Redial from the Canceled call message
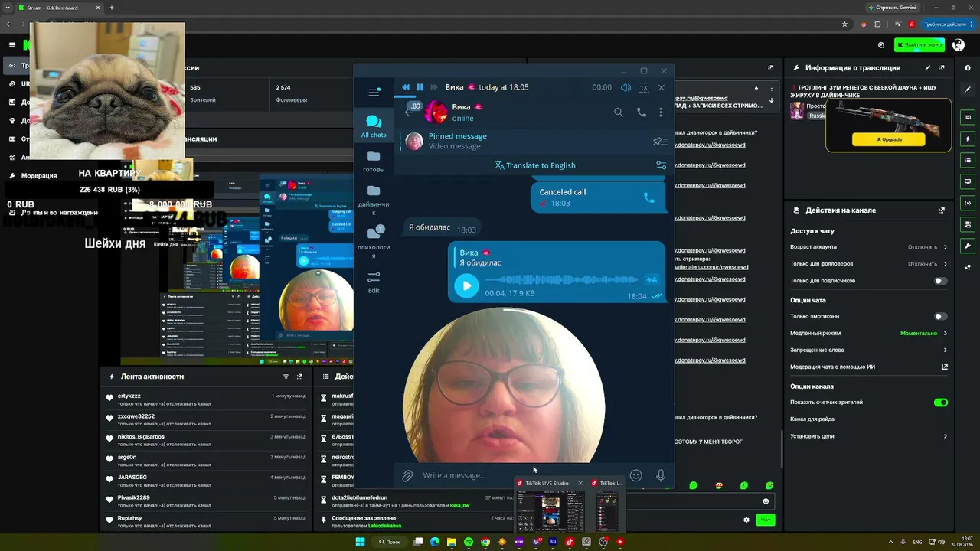Viewport: 980px width, 551px height. tap(648, 197)
